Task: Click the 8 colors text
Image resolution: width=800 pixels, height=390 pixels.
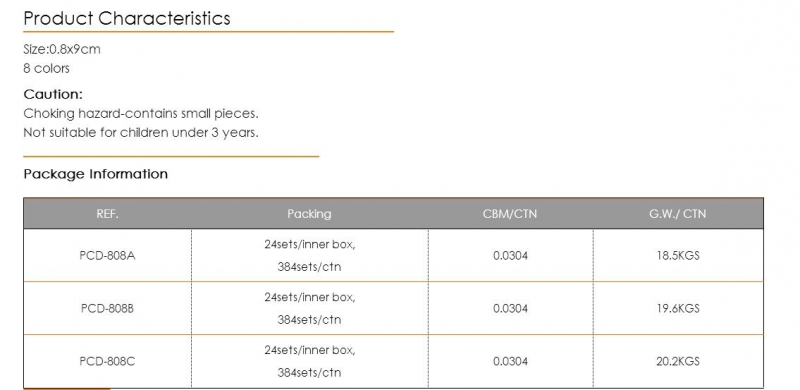Action: pyautogui.click(x=46, y=68)
